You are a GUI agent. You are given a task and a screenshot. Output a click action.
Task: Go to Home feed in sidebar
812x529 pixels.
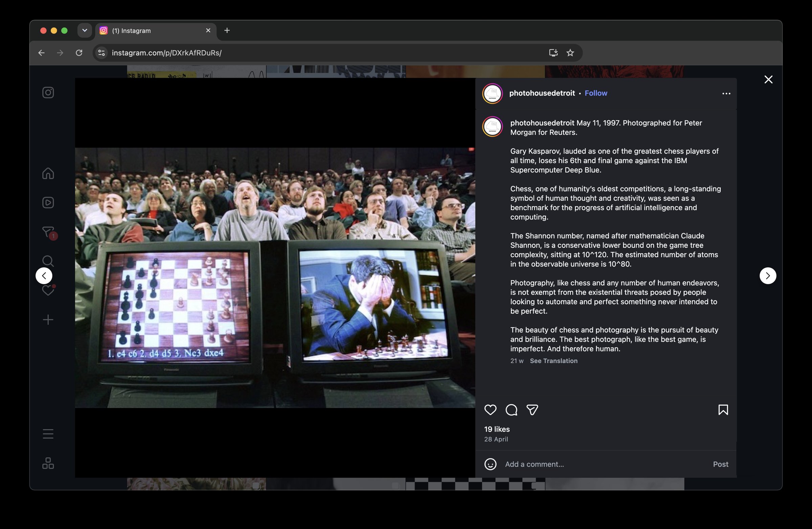(x=48, y=173)
